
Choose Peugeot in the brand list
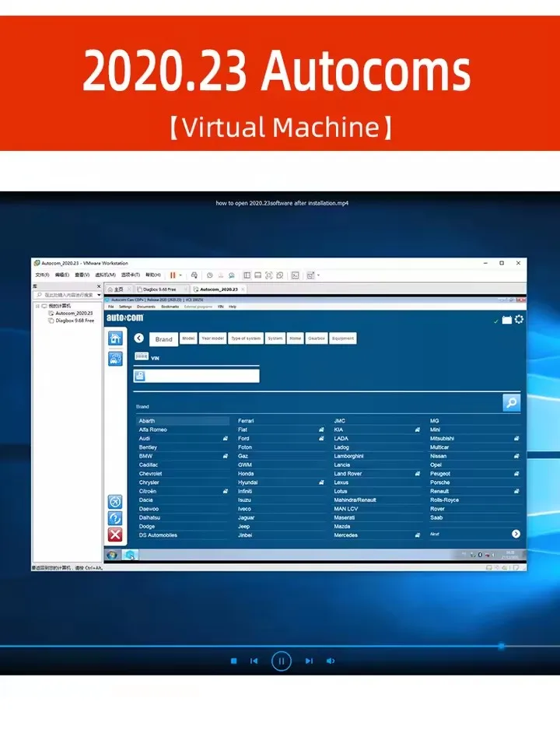tap(440, 474)
